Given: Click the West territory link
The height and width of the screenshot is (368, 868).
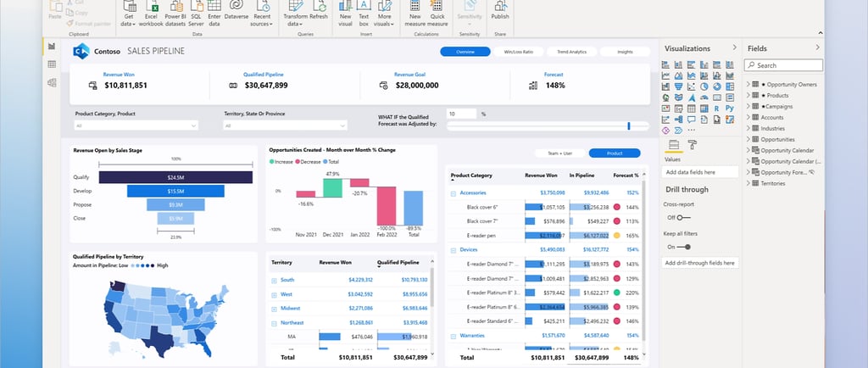Looking at the screenshot, I should pyautogui.click(x=287, y=294).
